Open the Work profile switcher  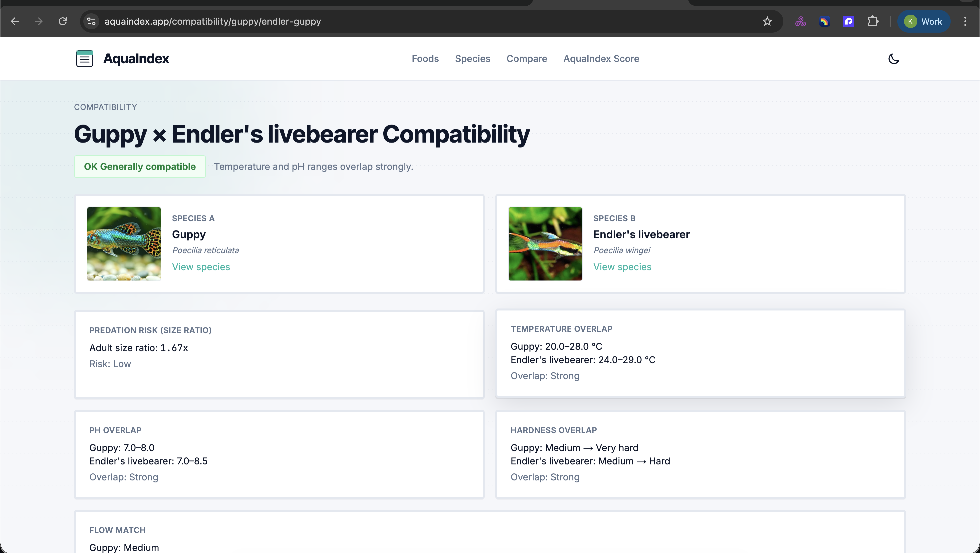tap(924, 21)
